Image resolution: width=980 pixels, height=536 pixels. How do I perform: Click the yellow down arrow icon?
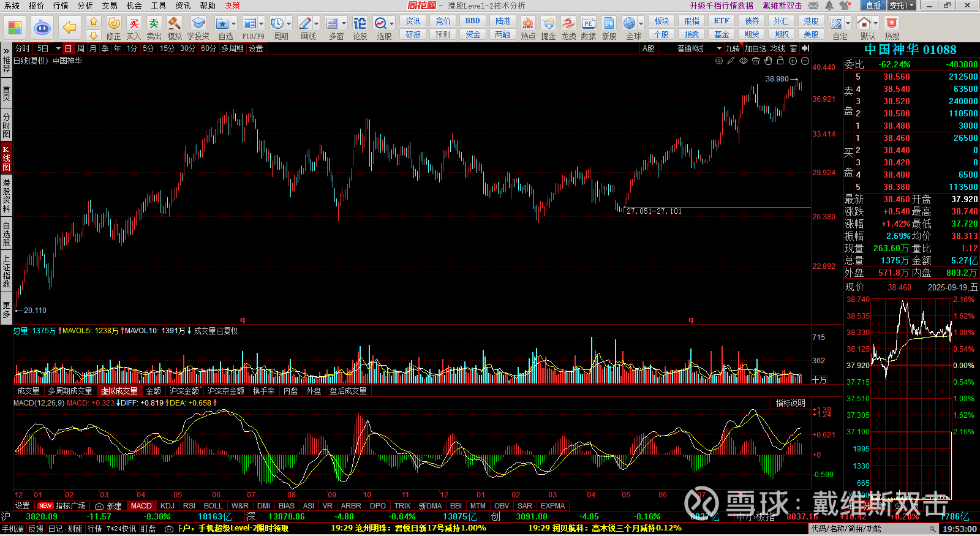(93, 36)
